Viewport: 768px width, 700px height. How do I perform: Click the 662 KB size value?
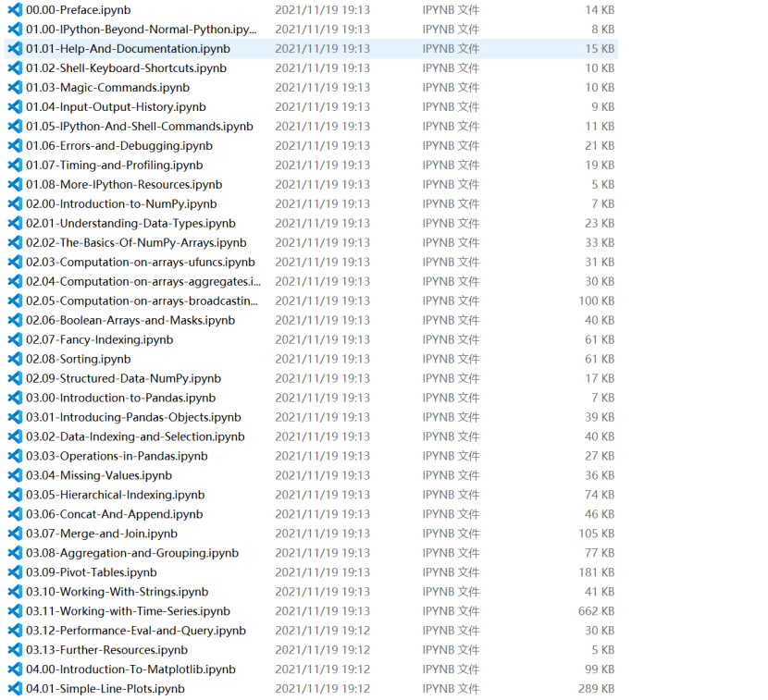596,611
